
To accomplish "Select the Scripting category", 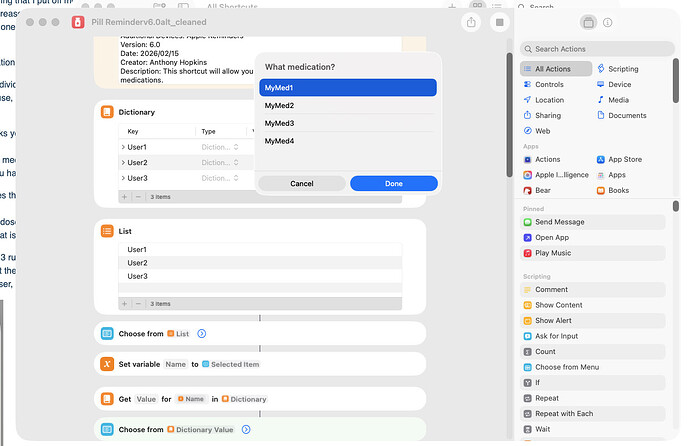I will click(x=623, y=69).
